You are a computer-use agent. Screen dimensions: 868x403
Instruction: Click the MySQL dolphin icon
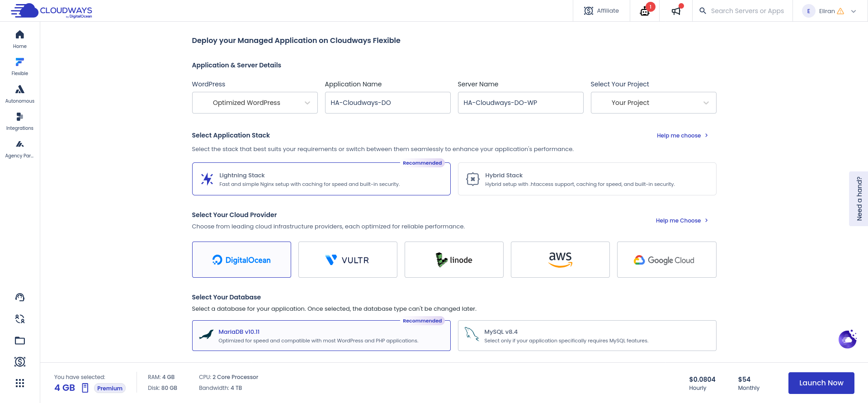(x=472, y=334)
